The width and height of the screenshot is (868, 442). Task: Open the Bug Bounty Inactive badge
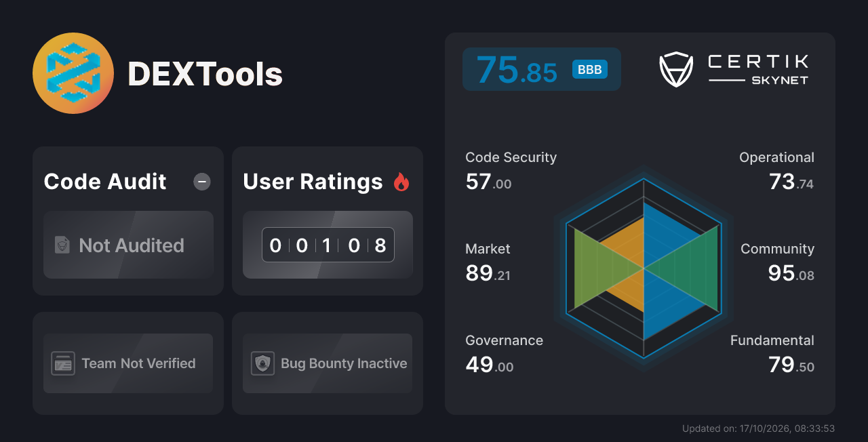coord(328,363)
